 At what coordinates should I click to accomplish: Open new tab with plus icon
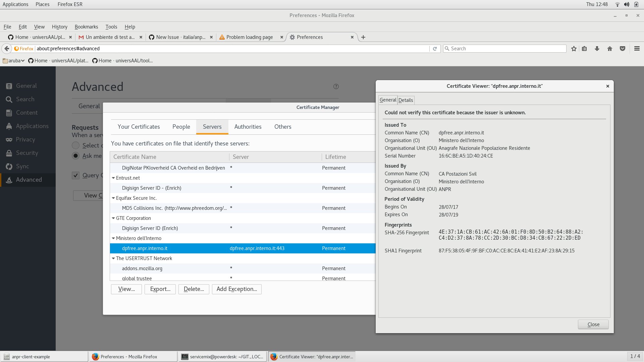click(363, 37)
